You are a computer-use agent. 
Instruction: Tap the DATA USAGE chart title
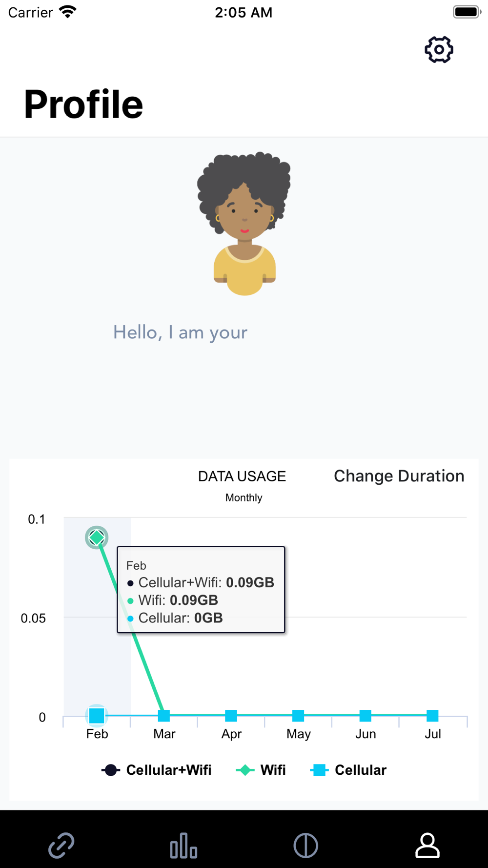(x=242, y=476)
